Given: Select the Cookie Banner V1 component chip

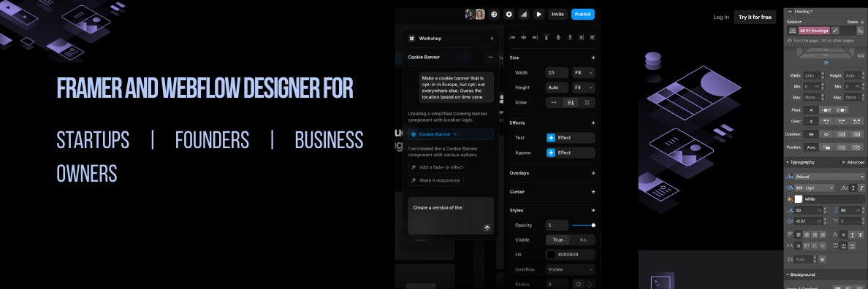Looking at the screenshot, I should 451,134.
